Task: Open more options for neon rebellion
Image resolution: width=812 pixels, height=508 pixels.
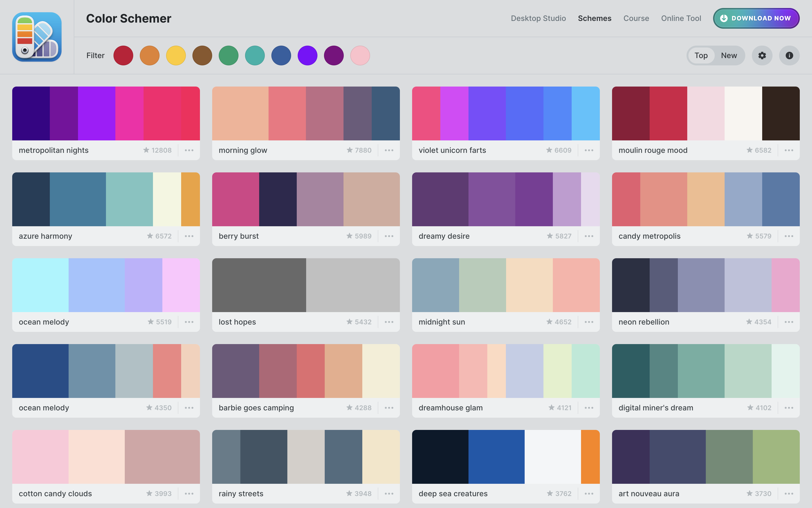Action: point(789,322)
